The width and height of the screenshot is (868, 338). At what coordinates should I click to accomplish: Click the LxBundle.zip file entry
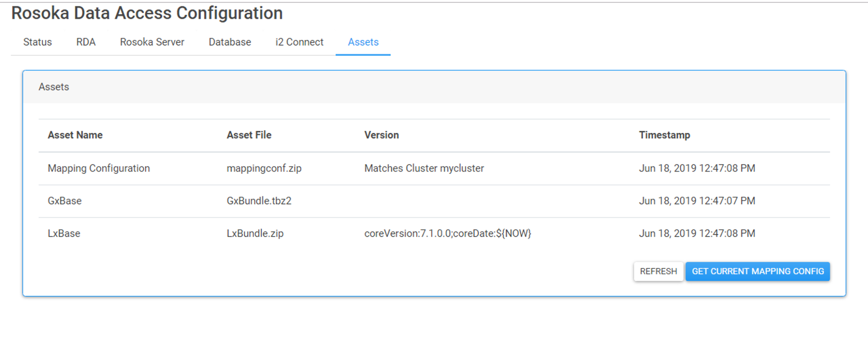coord(255,233)
